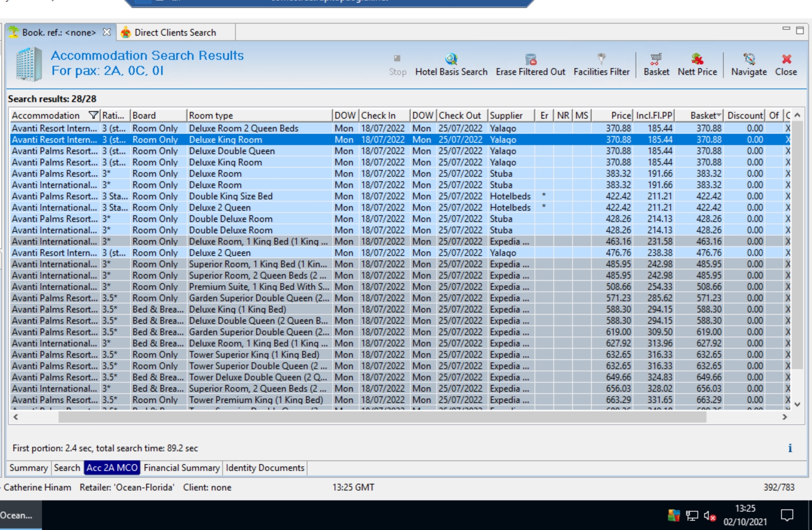Open the notifications center icon
Image resolution: width=812 pixels, height=530 pixels.
(787, 515)
